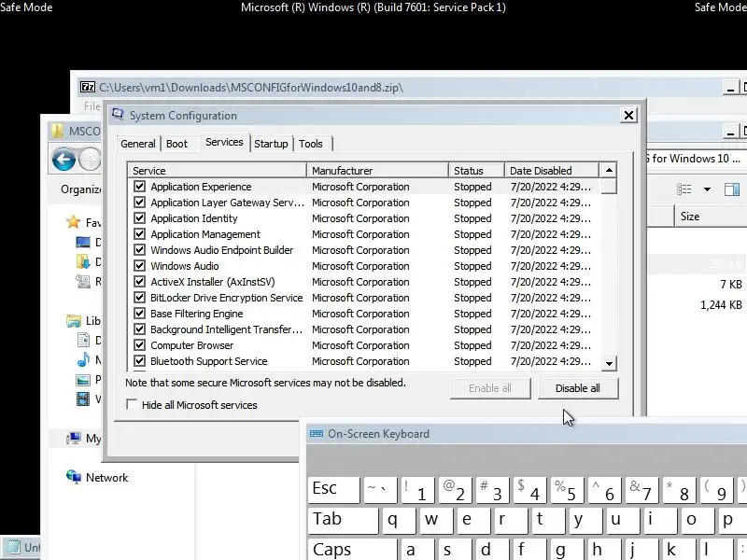This screenshot has width=747, height=560.
Task: Sort by Date Disabled column header
Action: (552, 171)
